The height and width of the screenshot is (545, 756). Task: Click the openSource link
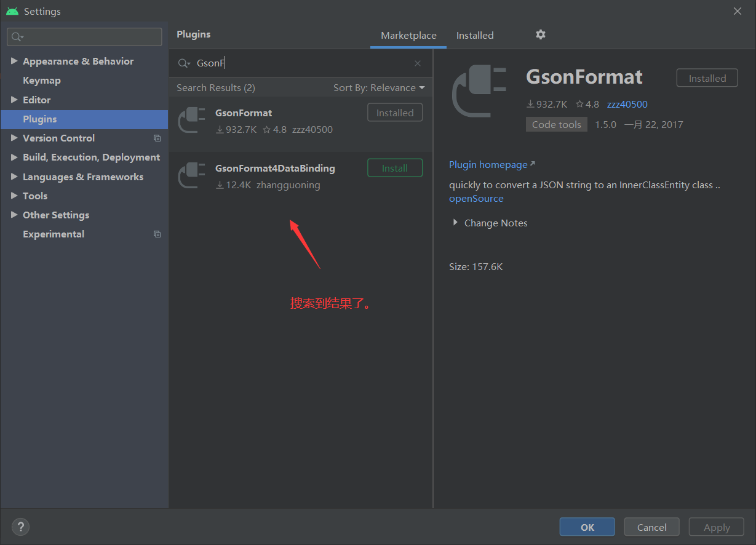point(476,198)
